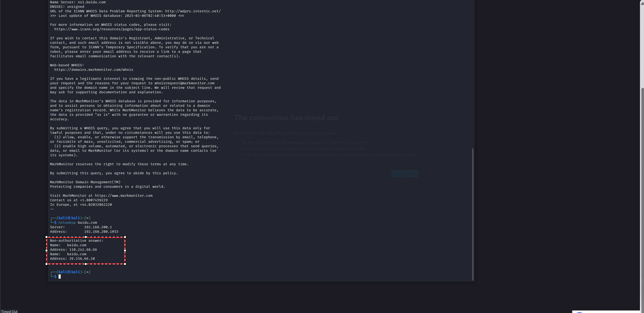Click the Timed Out status label

click(x=9, y=311)
